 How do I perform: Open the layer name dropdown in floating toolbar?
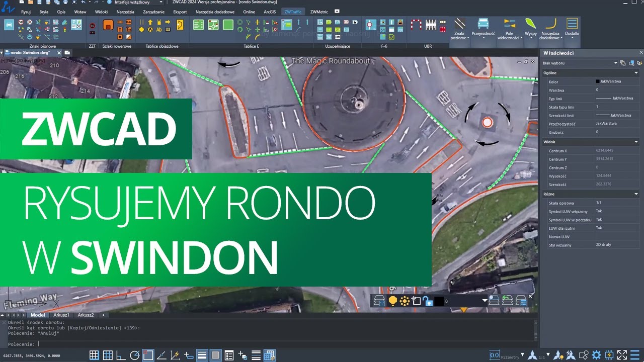pos(485,301)
